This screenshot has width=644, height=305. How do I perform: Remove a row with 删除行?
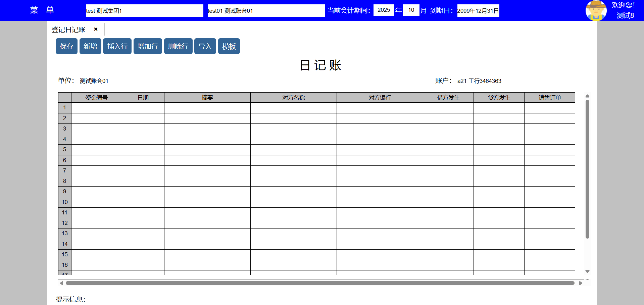click(x=178, y=46)
